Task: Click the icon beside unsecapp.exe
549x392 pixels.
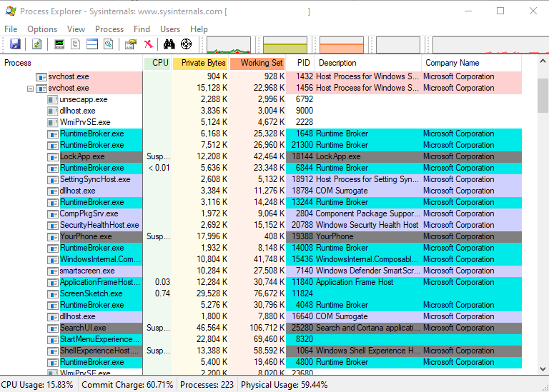Action: 53,100
